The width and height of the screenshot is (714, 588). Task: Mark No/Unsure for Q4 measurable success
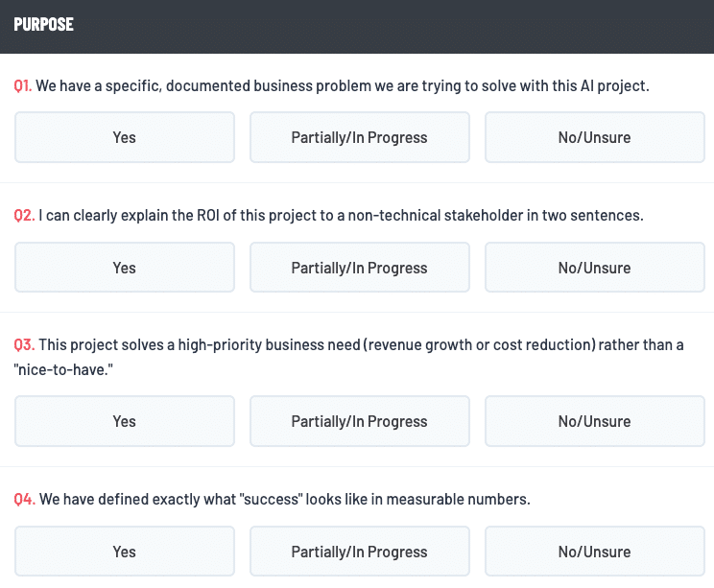(x=594, y=552)
